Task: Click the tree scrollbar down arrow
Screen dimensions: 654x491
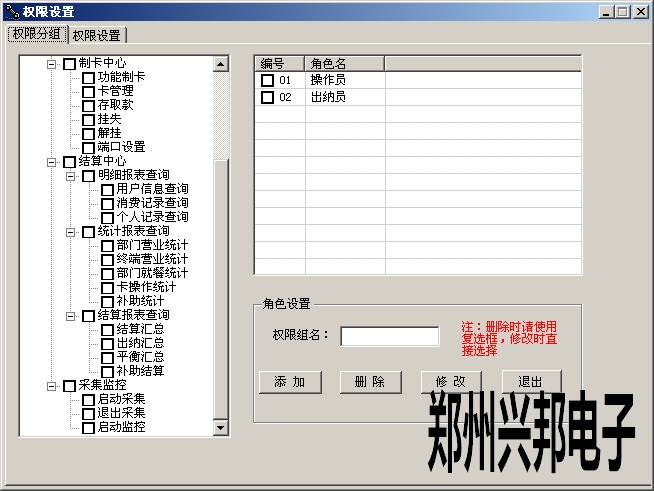Action: tap(220, 428)
